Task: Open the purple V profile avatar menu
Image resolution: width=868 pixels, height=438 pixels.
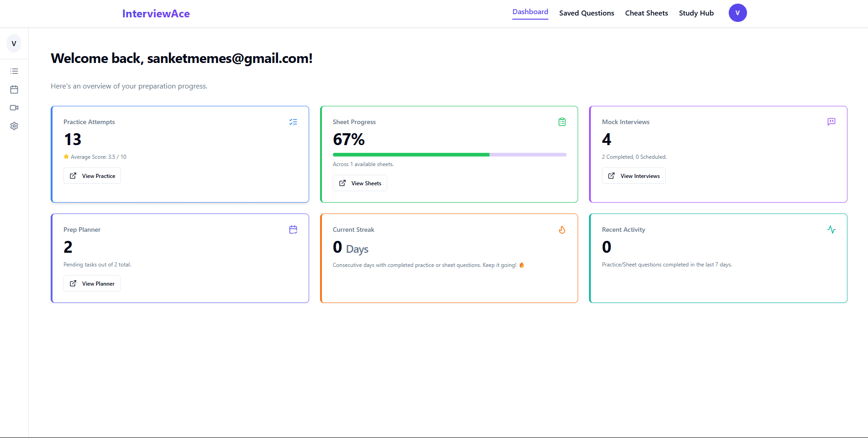Action: coord(737,13)
